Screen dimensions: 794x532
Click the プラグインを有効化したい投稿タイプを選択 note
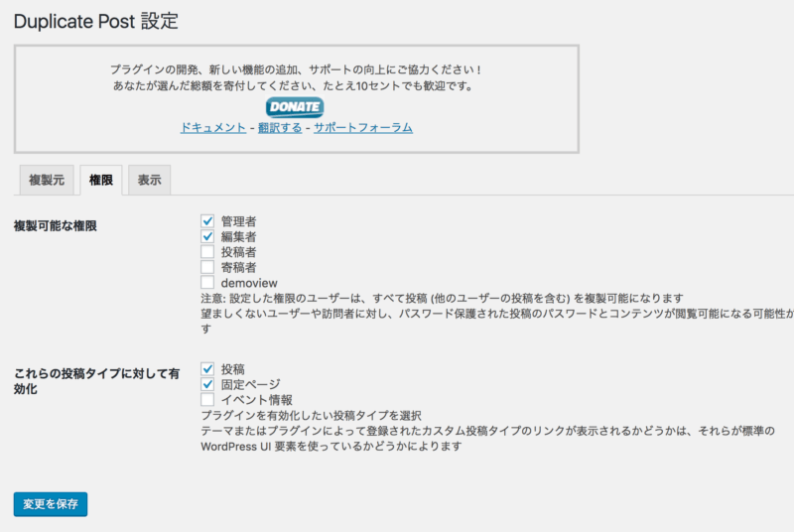pos(311,416)
